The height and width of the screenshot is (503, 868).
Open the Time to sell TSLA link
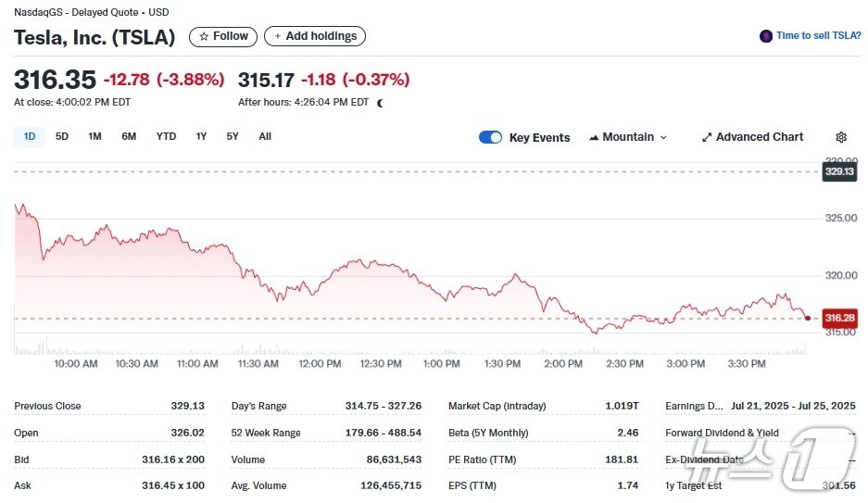pyautogui.click(x=818, y=36)
